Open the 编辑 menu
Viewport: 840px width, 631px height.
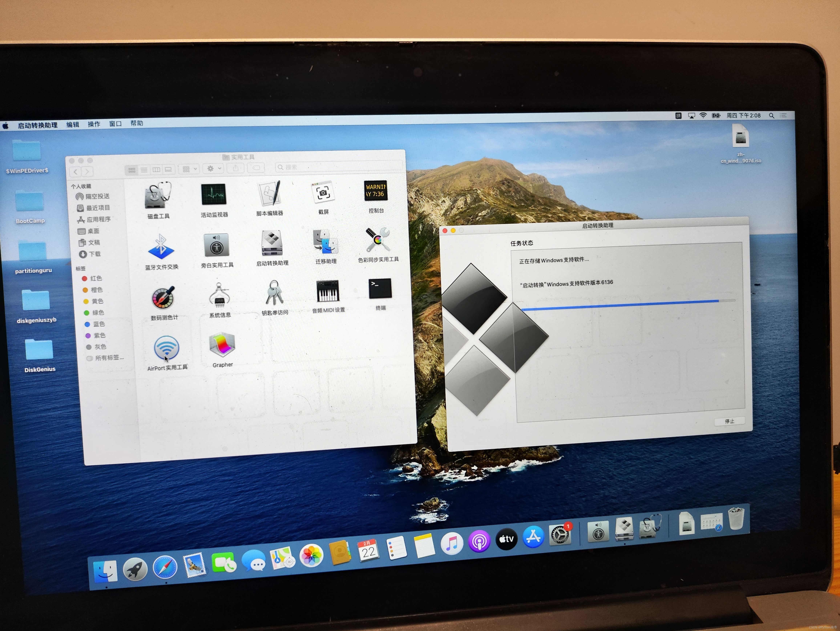pyautogui.click(x=72, y=125)
